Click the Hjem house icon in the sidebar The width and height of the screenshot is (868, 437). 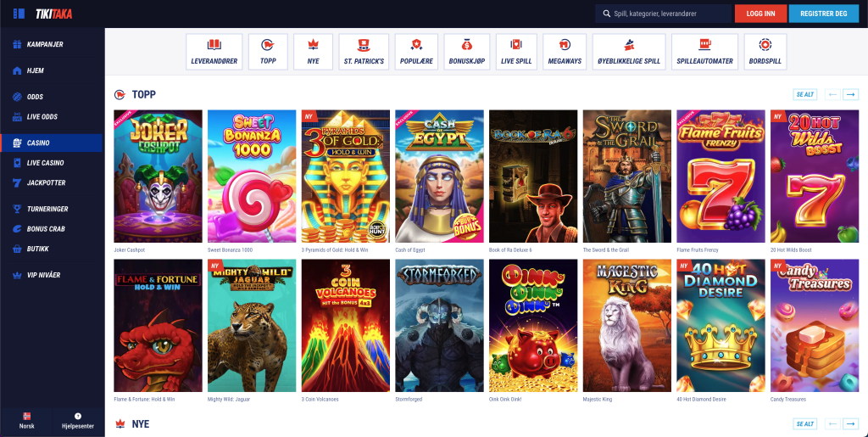click(17, 71)
